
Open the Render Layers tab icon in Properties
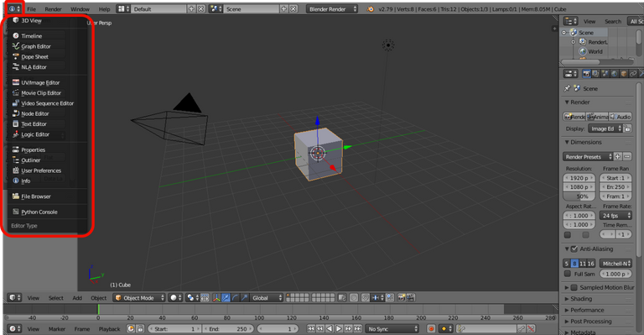pyautogui.click(x=595, y=74)
